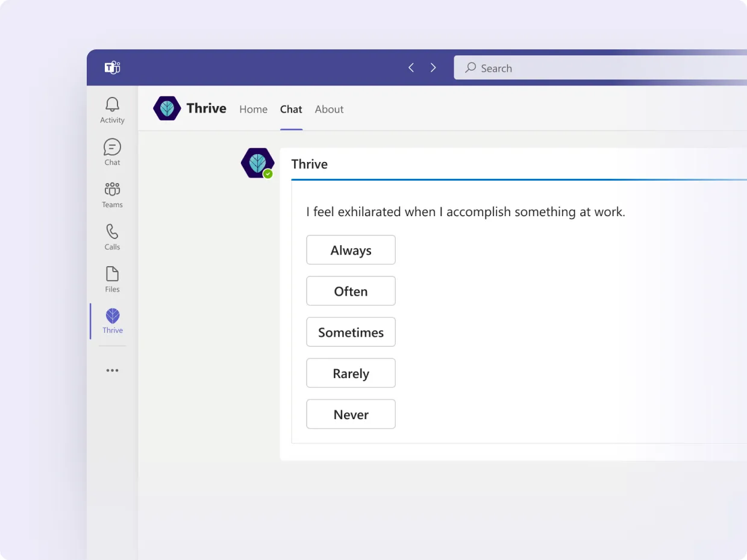Answer Always to the survey question

351,250
